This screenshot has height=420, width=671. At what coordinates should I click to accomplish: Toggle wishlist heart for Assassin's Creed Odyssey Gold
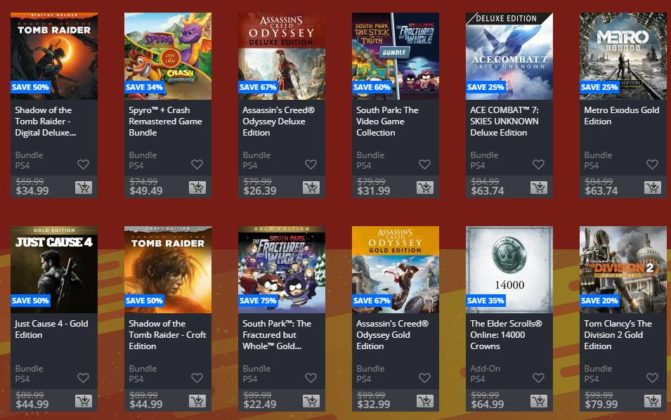point(425,378)
